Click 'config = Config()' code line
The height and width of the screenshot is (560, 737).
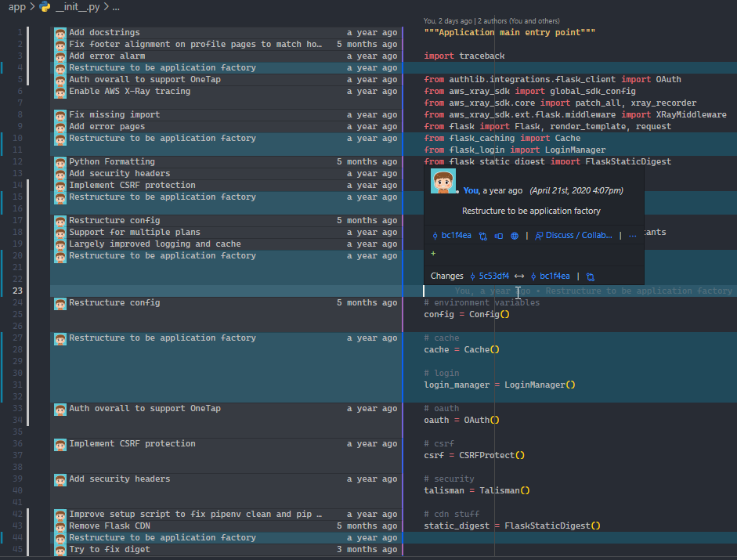tap(467, 315)
